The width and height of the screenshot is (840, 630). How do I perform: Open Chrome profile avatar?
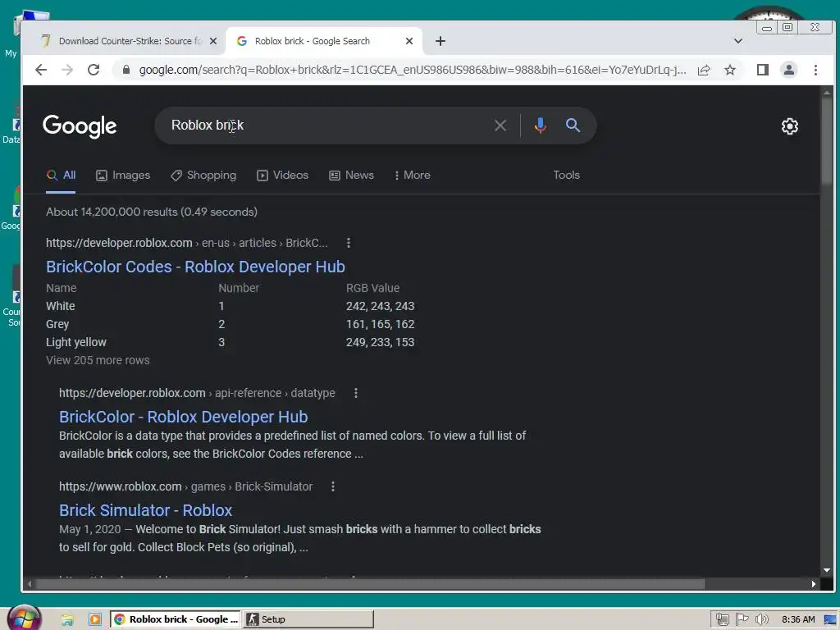coord(788,70)
